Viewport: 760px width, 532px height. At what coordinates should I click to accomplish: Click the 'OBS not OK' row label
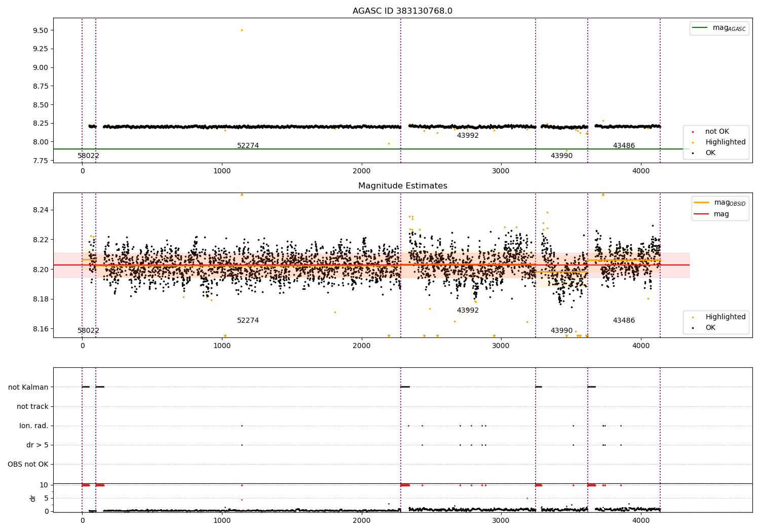point(28,464)
